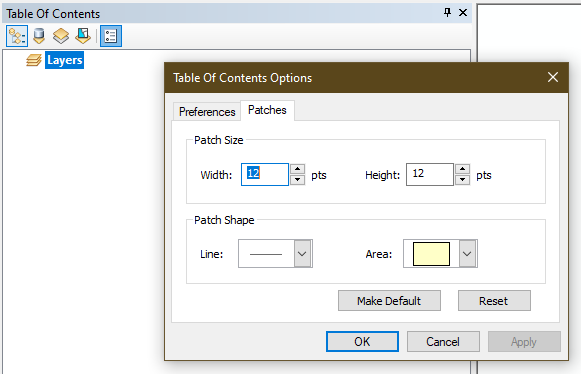Click the Patch Shape group label

coord(224,220)
